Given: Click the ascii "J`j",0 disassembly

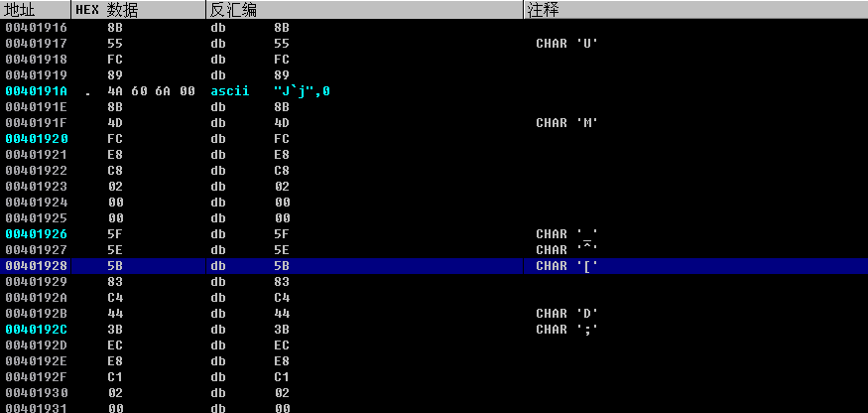Looking at the screenshot, I should (x=270, y=91).
